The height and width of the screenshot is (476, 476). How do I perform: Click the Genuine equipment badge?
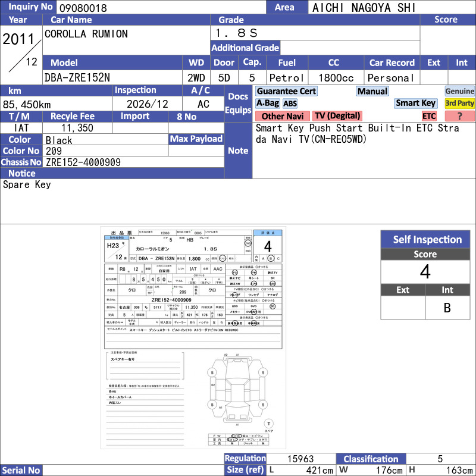click(459, 91)
